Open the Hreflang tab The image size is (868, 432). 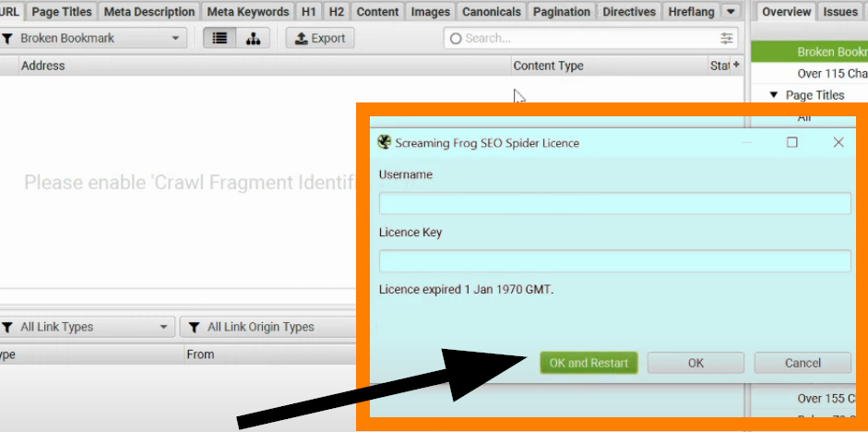[x=692, y=12]
